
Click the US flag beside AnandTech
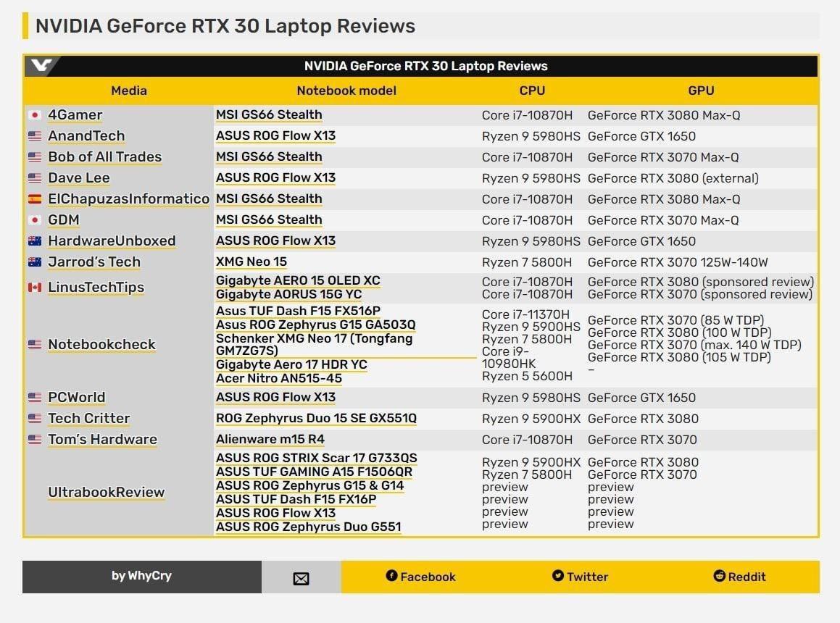tap(35, 136)
